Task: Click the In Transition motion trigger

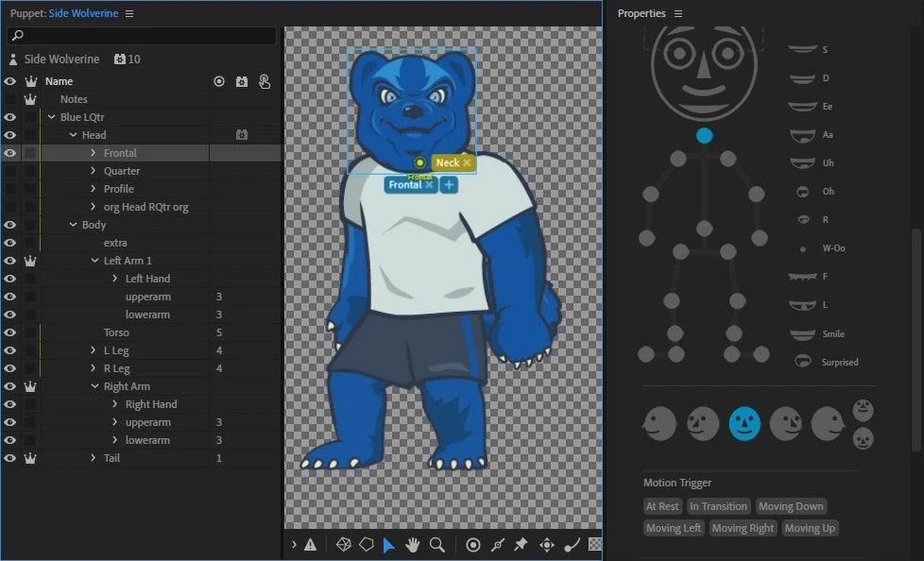Action: coord(718,506)
